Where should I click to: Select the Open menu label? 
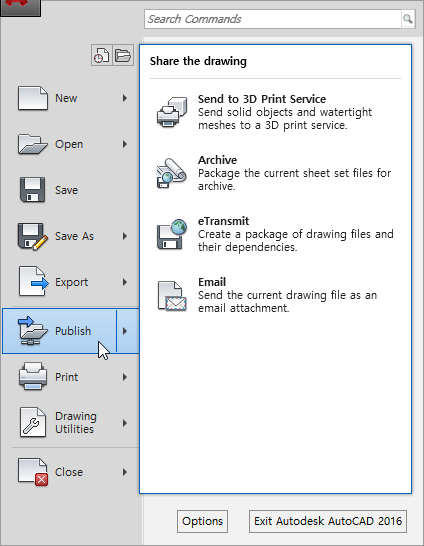[x=69, y=145]
